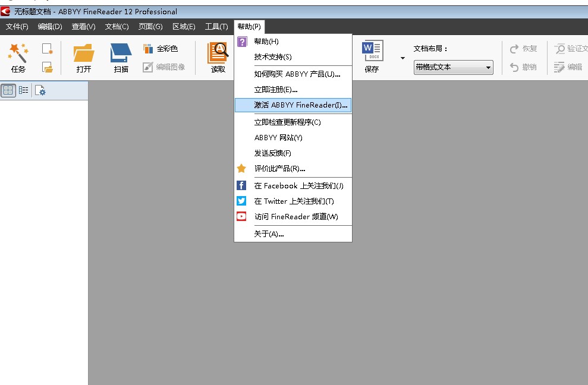
Task: Switch pages pane to thumbnail view
Action: coord(8,90)
